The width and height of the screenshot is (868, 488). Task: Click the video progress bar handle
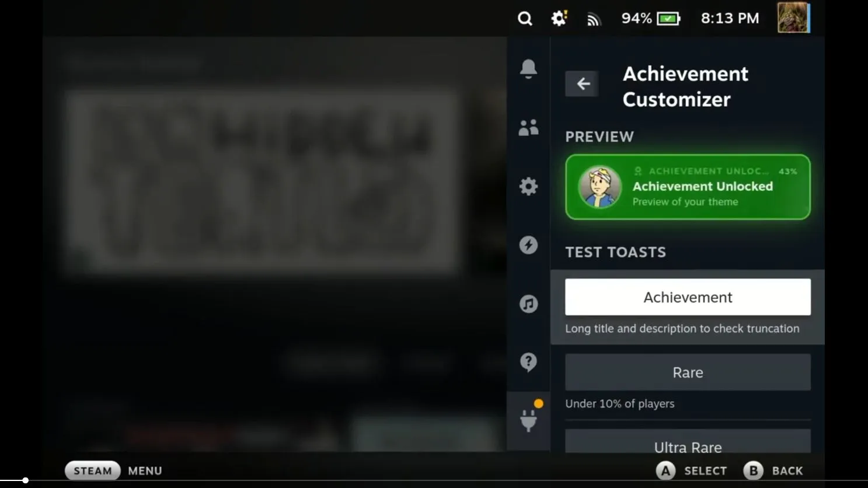[25, 480]
